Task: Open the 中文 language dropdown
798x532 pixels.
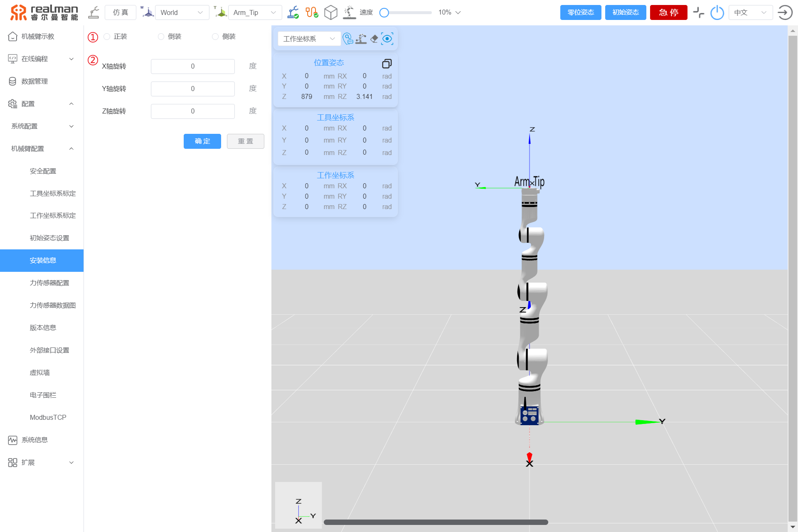Action: pos(751,12)
